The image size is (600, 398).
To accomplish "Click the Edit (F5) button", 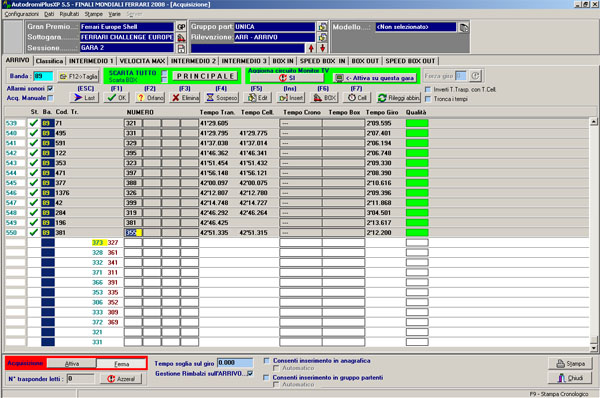I will coord(258,98).
